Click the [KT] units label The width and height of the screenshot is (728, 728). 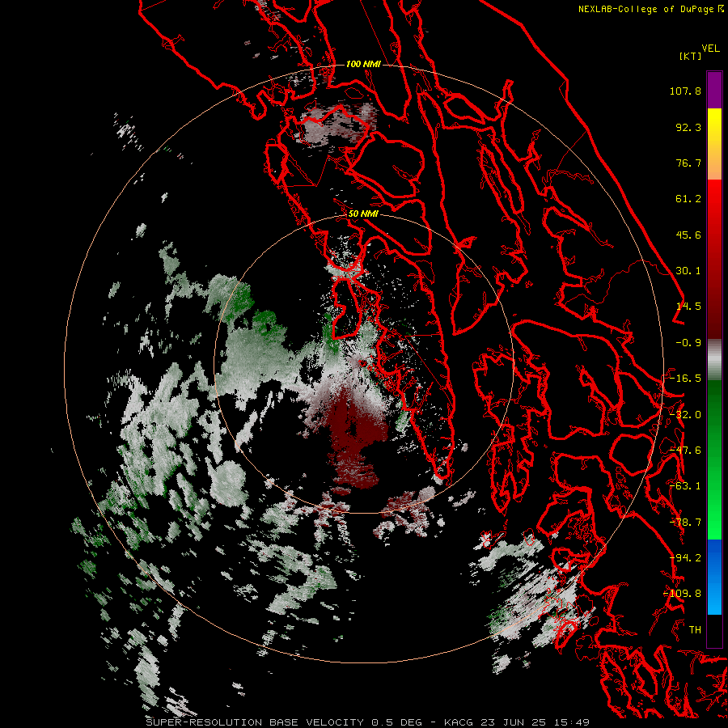pyautogui.click(x=691, y=56)
